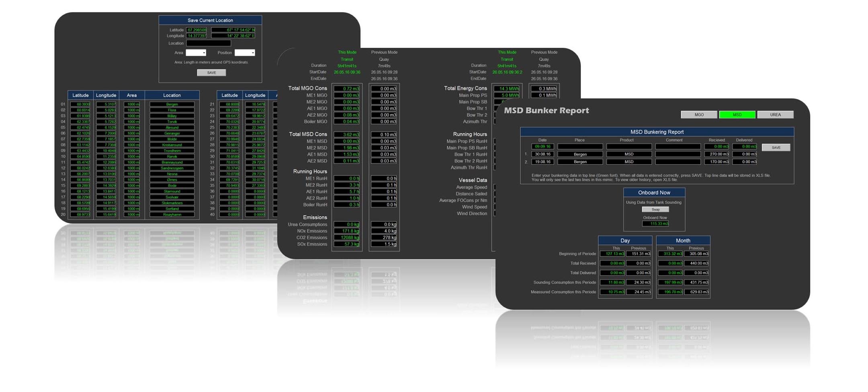This screenshot has height=392, width=868.
Task: Click the Onboard Now value 115.33 m3
Action: (x=655, y=224)
